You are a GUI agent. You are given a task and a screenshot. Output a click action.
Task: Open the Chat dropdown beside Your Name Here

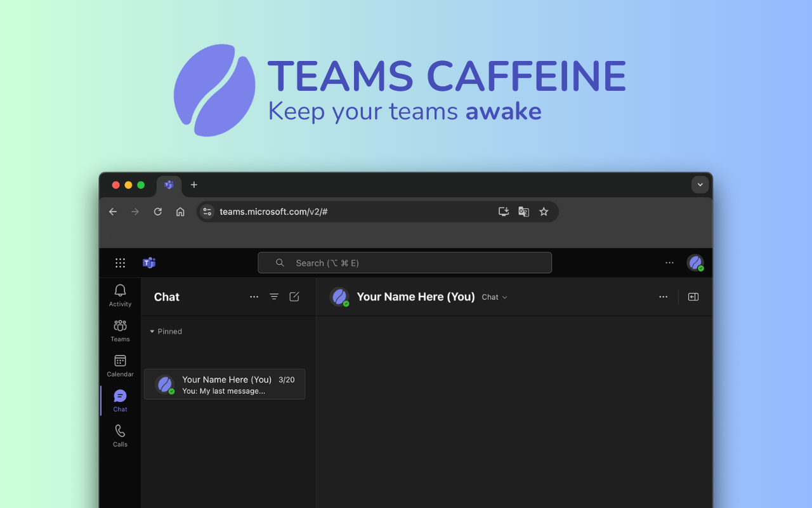(494, 297)
